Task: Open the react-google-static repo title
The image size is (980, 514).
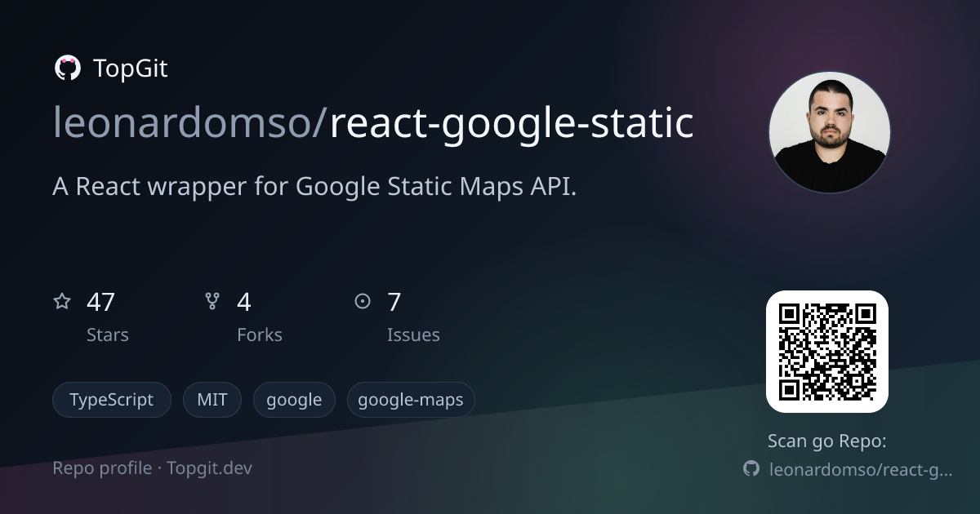Action: (x=511, y=123)
